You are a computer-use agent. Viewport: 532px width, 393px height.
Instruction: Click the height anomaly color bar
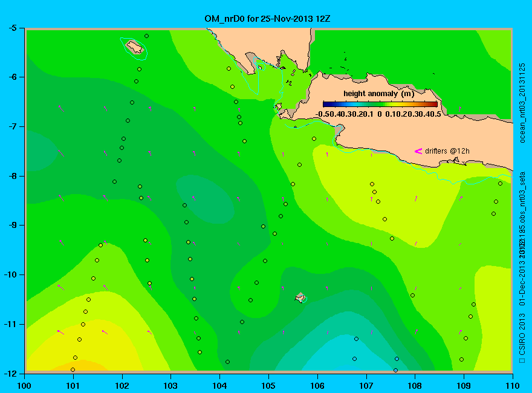pos(380,104)
